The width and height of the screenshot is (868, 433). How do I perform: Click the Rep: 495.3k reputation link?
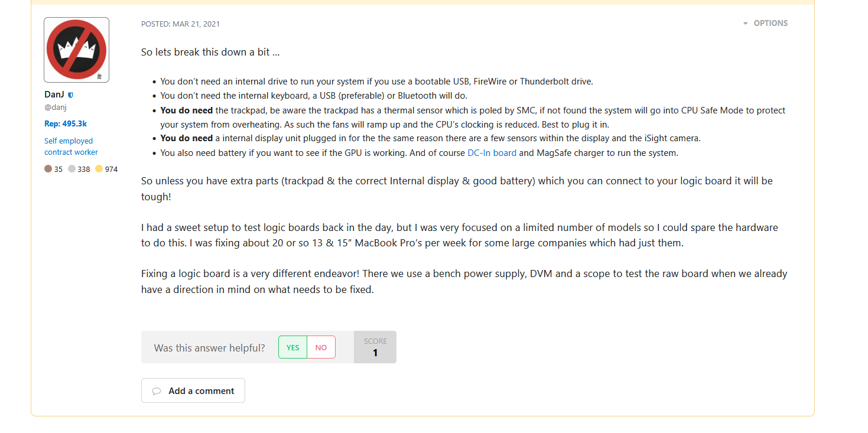point(66,124)
